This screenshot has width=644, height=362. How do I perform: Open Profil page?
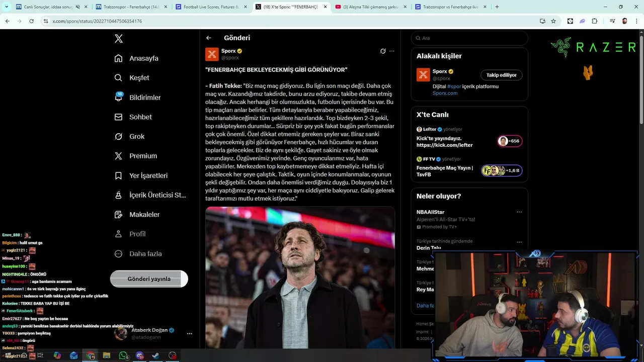pos(130,234)
